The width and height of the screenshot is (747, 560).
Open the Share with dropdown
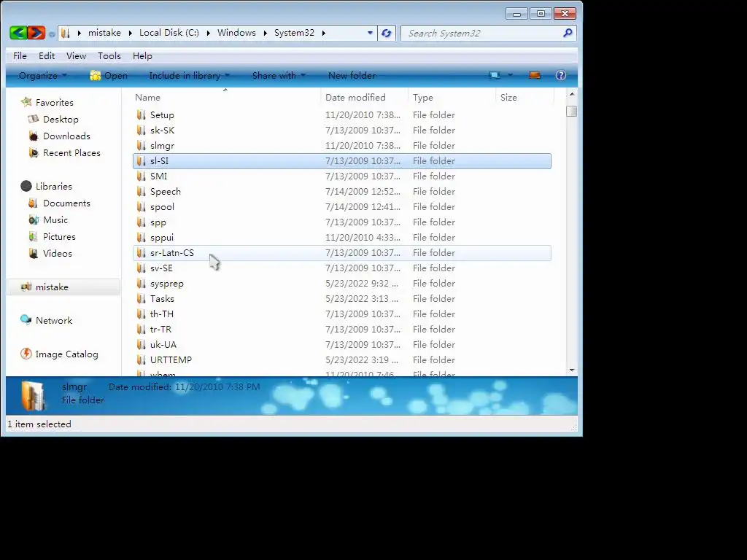click(x=279, y=75)
